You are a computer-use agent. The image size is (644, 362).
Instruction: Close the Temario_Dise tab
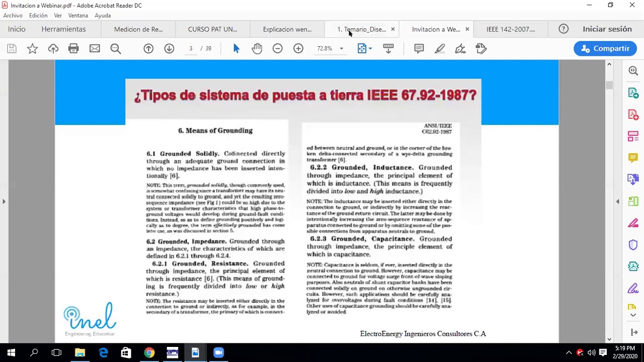[393, 29]
